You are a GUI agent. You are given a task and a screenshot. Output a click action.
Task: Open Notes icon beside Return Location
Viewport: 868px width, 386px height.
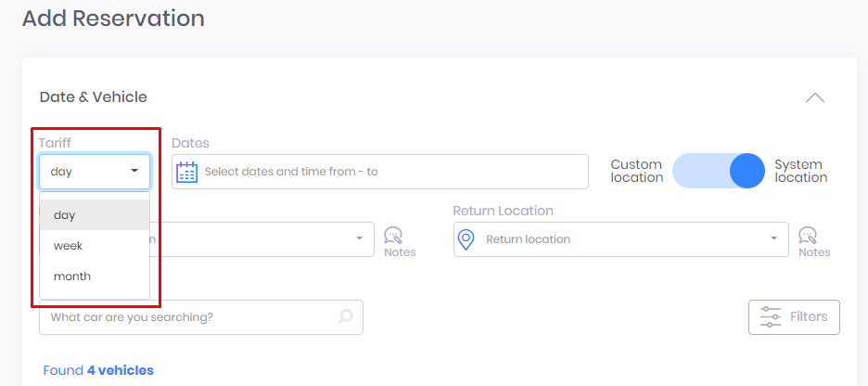(808, 237)
